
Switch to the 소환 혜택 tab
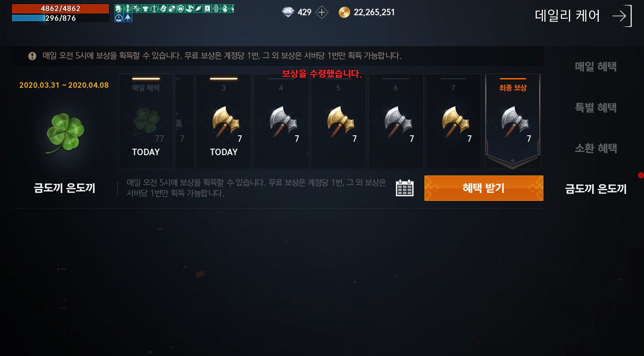596,148
